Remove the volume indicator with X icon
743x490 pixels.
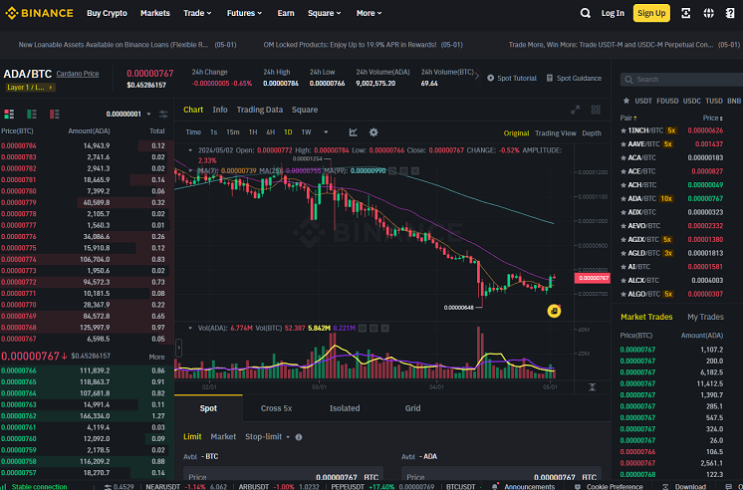(385, 328)
